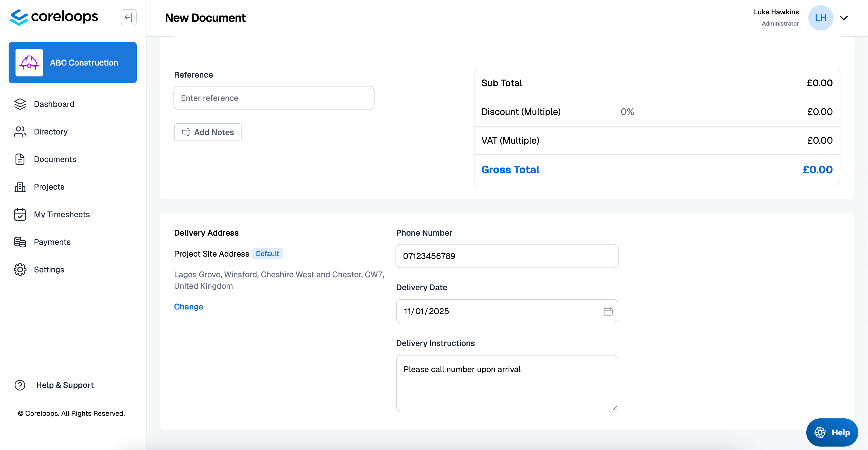Screen dimensions: 868x450
Task: Click the VAT (Multiple) £0.00 amount
Action: (820, 141)
